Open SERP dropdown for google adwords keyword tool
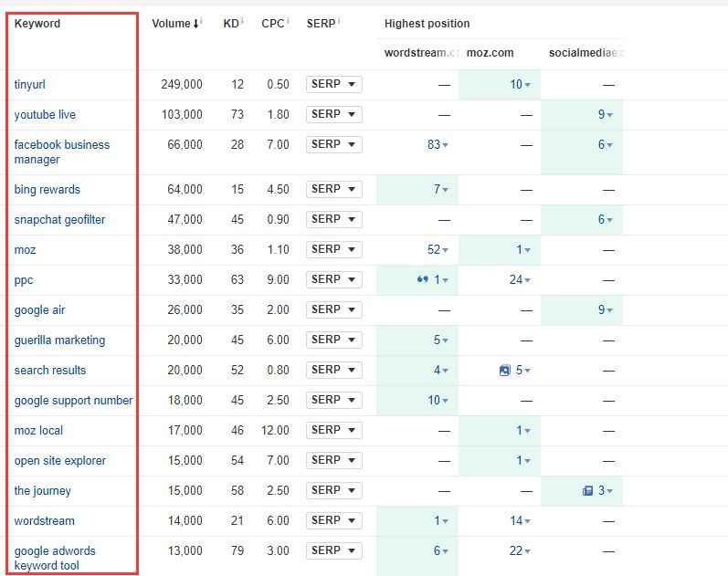Screen dimensions: 728x576 click(333, 550)
